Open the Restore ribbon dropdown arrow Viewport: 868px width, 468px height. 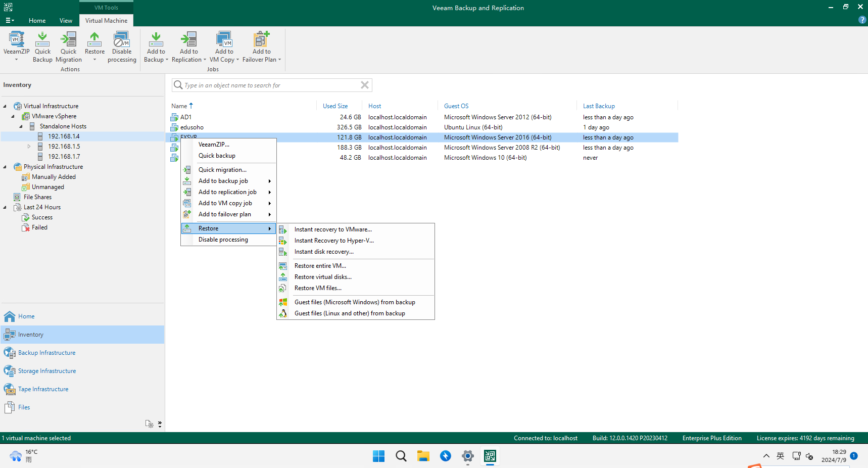tap(94, 60)
